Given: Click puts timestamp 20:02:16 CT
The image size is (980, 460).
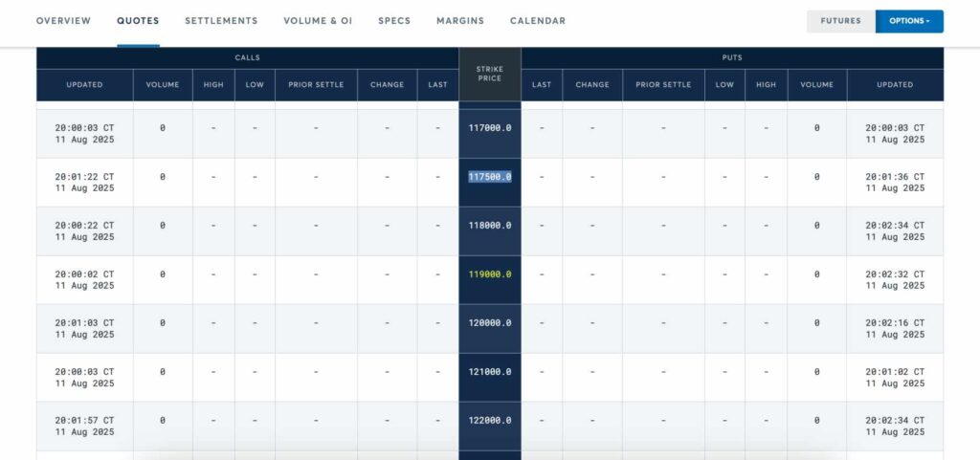Looking at the screenshot, I should pyautogui.click(x=895, y=322).
